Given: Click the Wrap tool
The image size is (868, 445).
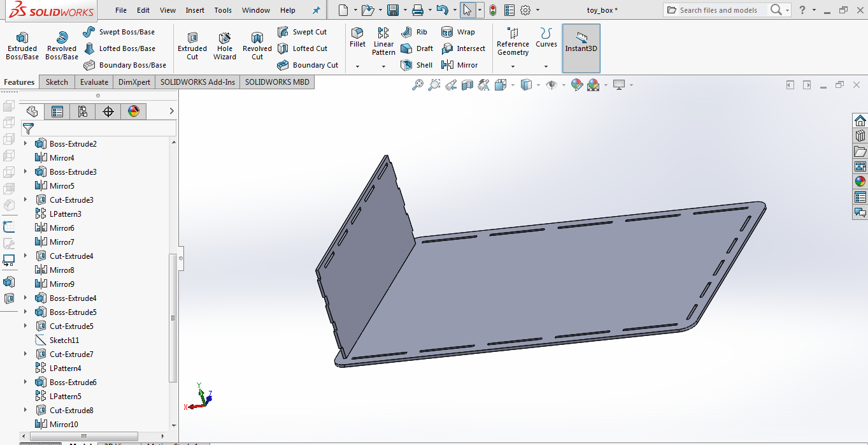Looking at the screenshot, I should click(x=458, y=32).
